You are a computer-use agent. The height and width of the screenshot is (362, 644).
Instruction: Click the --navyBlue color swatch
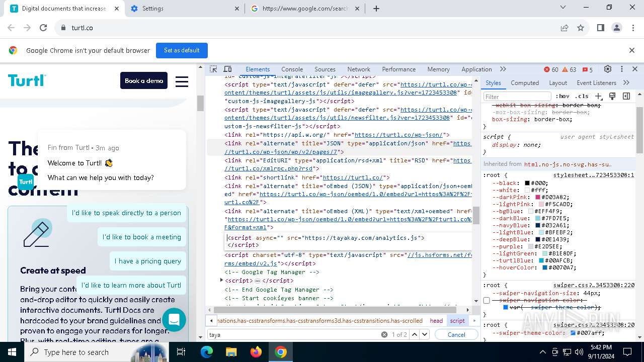pyautogui.click(x=537, y=226)
